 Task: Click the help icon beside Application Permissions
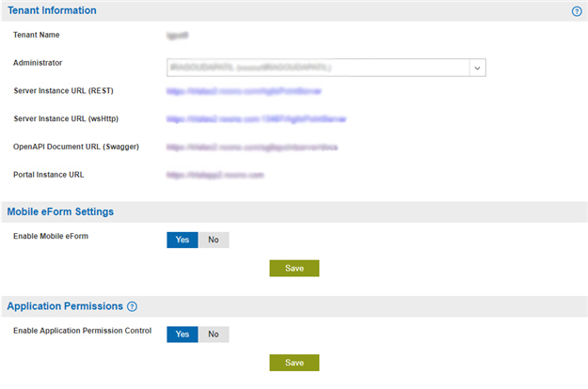click(x=132, y=306)
